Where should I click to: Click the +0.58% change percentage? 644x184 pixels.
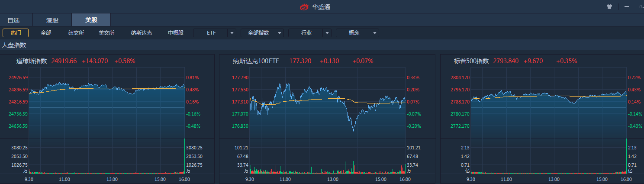(125, 61)
